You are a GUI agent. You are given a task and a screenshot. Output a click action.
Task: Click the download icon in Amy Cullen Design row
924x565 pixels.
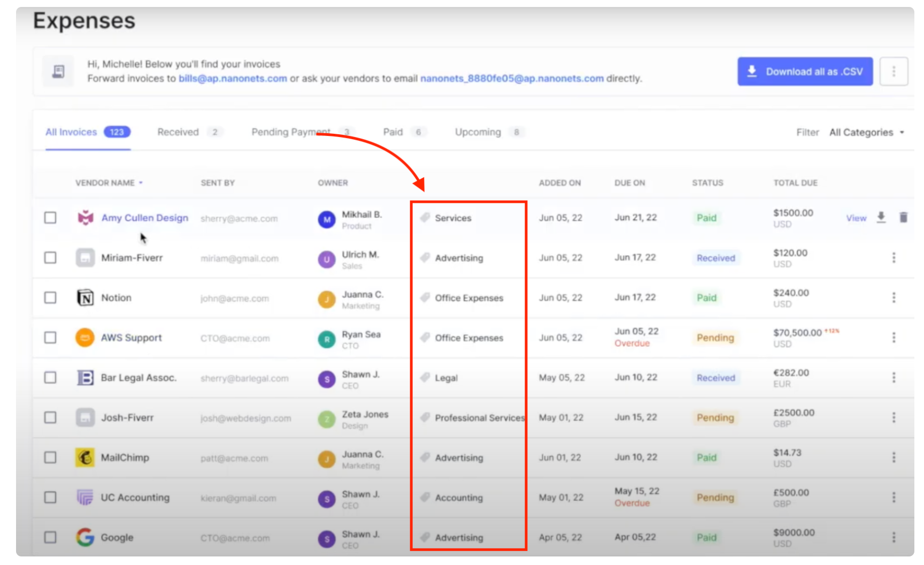pos(881,217)
